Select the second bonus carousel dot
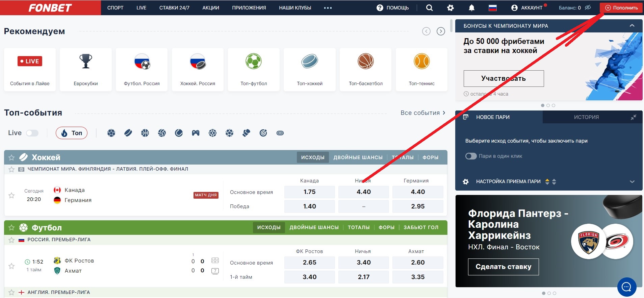The height and width of the screenshot is (298, 644). point(548,105)
